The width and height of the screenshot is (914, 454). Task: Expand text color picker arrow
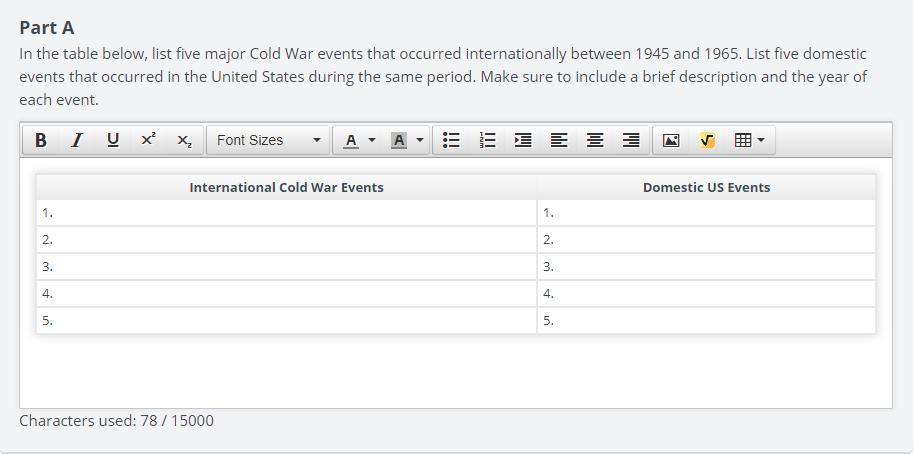(372, 141)
